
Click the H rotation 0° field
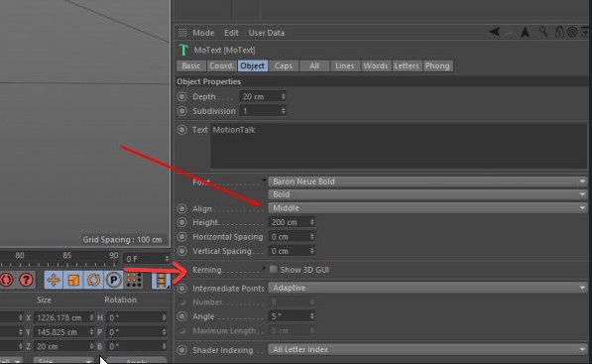137,317
